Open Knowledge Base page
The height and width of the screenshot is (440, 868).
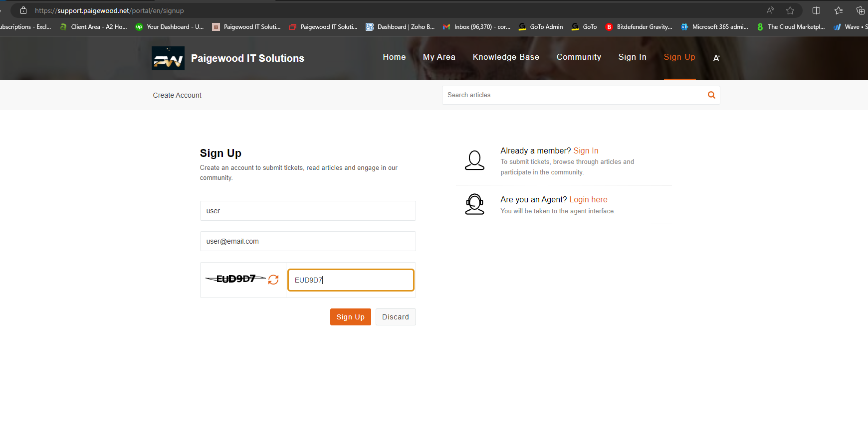point(506,57)
